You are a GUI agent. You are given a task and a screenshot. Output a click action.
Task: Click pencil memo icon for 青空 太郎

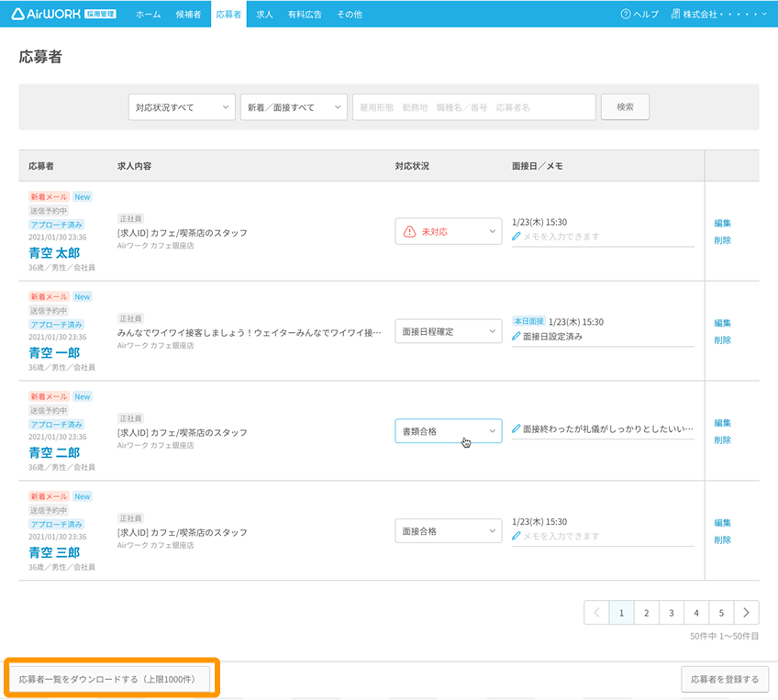click(x=517, y=237)
